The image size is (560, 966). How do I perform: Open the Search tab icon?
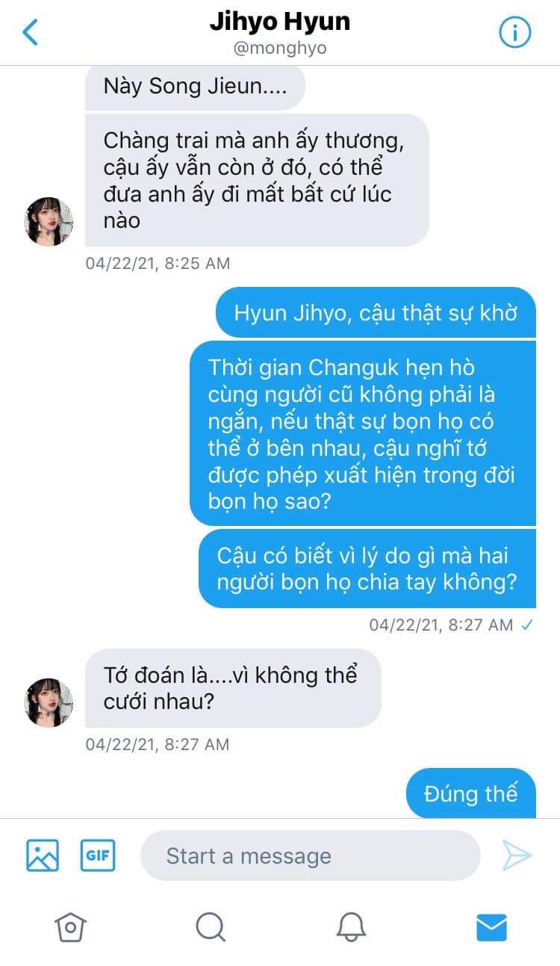click(x=211, y=927)
